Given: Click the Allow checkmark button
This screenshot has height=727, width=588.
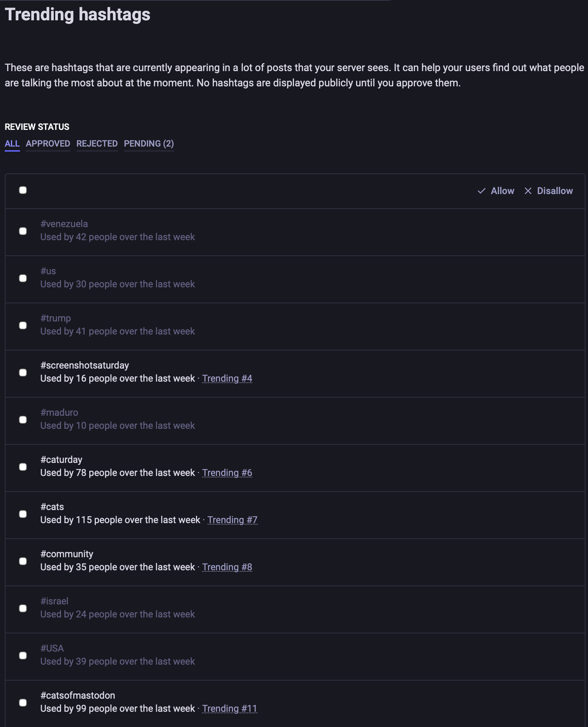Looking at the screenshot, I should pos(496,191).
